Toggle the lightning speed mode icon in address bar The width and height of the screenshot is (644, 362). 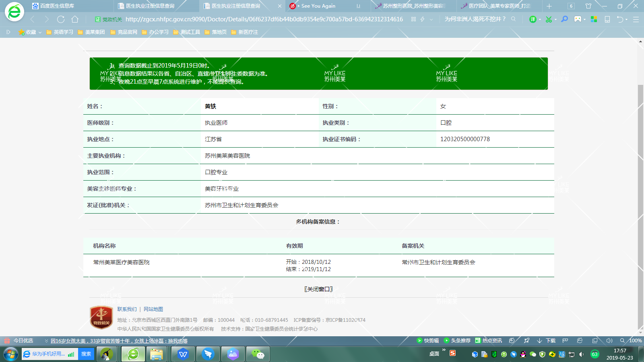click(422, 19)
